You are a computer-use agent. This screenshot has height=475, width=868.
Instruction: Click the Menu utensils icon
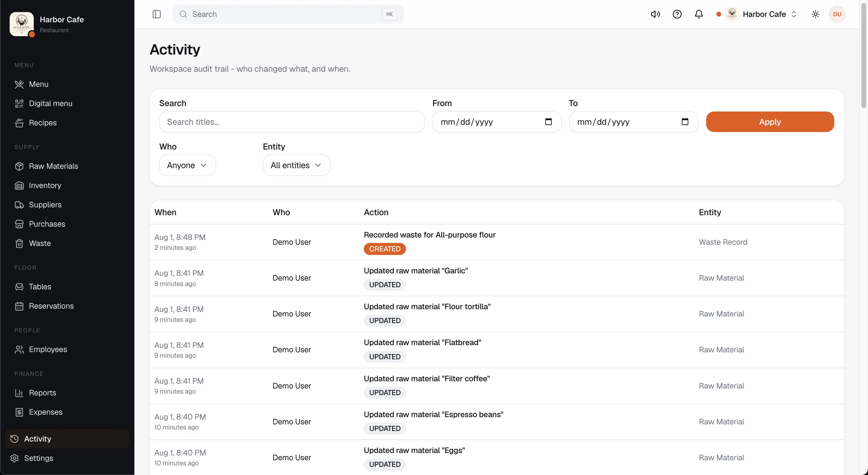point(19,84)
